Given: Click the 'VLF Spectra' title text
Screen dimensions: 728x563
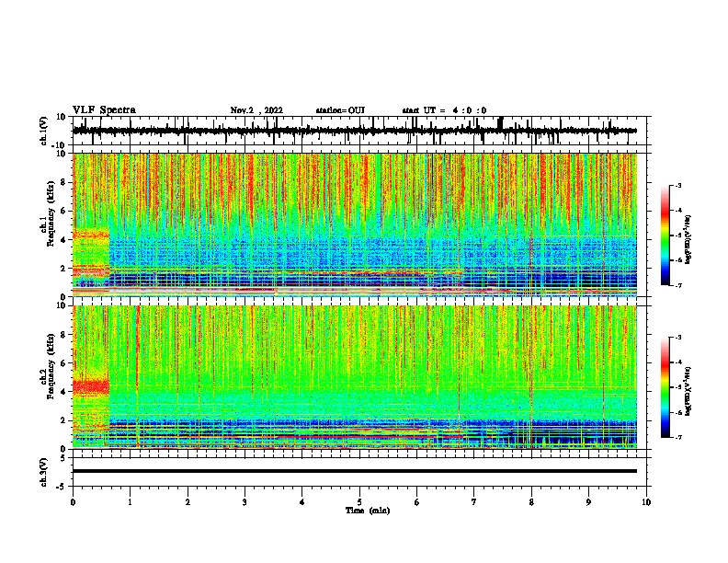Looking at the screenshot, I should 104,110.
